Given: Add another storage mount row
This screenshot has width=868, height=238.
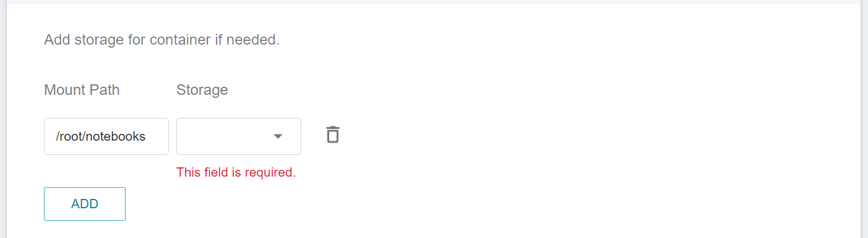Looking at the screenshot, I should (85, 204).
